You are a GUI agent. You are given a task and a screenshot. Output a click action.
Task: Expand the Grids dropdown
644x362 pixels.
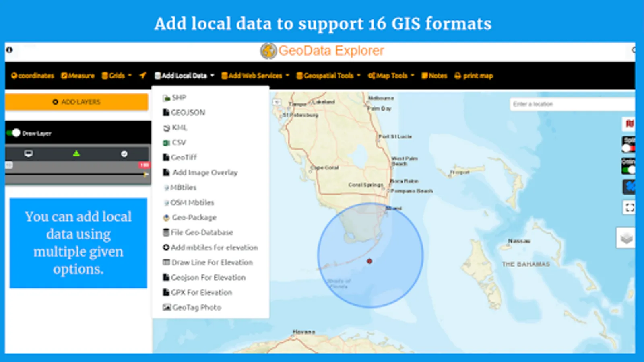pyautogui.click(x=117, y=76)
